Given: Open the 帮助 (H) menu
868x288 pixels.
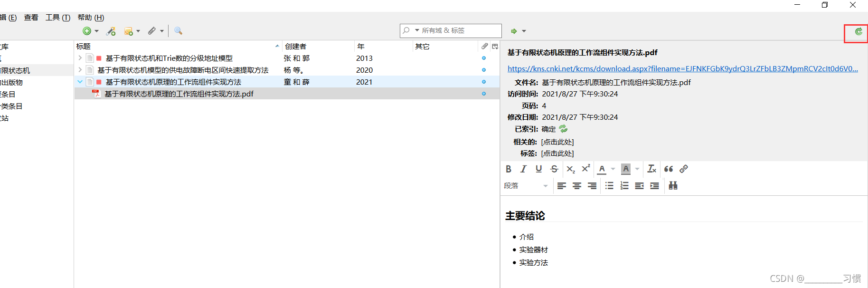Looking at the screenshot, I should coord(91,18).
